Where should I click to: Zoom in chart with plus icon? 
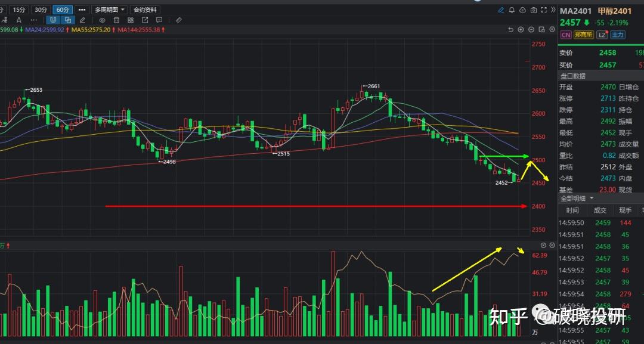pos(521,30)
